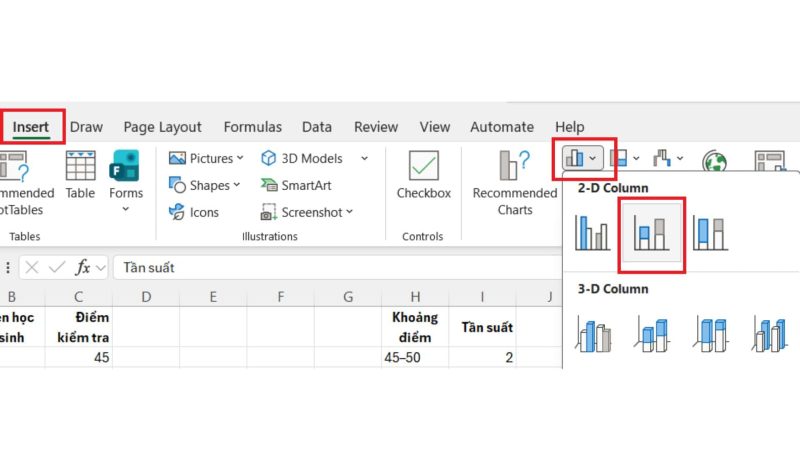800x450 pixels.
Task: Open the Insert ribbon tab
Action: 31,127
